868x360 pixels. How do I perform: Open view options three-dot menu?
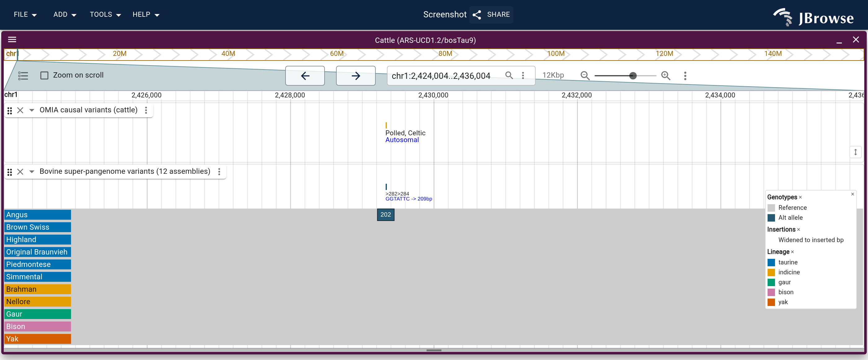pyautogui.click(x=685, y=76)
